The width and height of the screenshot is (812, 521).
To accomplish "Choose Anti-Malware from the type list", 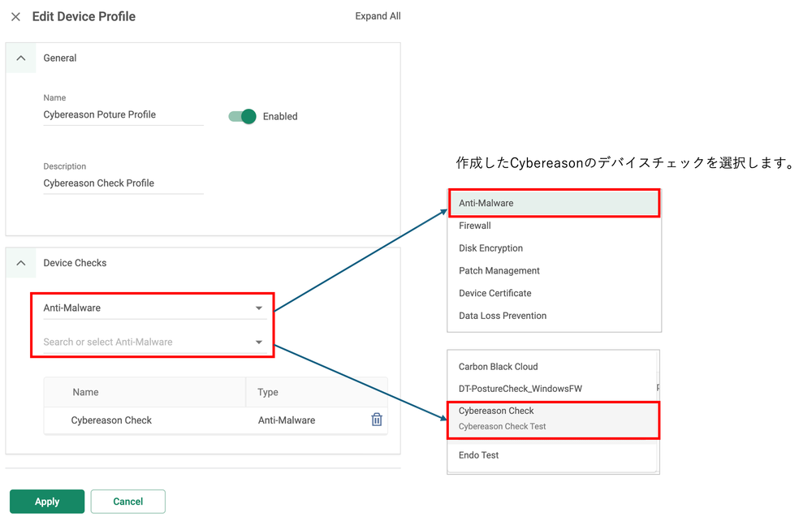I will pos(554,204).
